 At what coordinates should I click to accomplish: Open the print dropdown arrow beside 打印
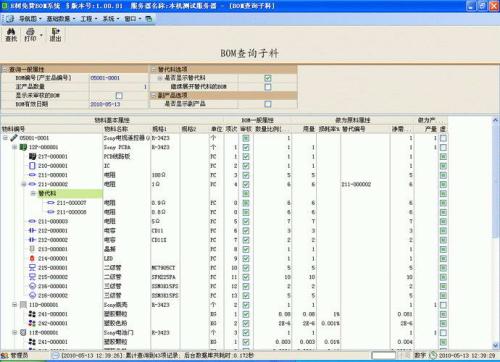point(41,34)
